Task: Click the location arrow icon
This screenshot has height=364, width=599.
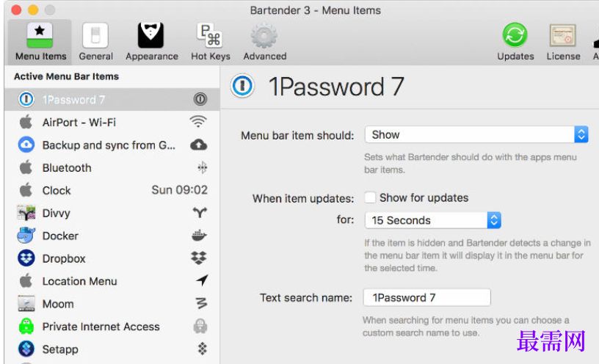Action: pyautogui.click(x=202, y=280)
